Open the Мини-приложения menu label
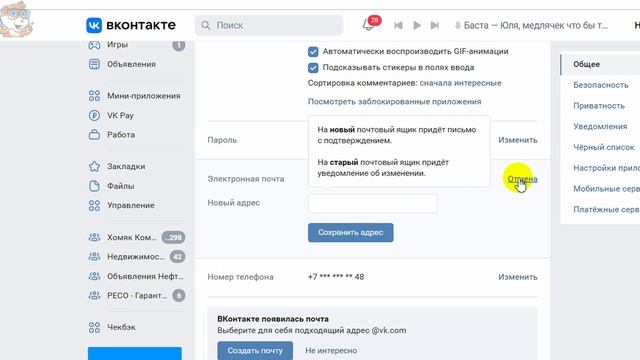The width and height of the screenshot is (640, 360). point(144,96)
